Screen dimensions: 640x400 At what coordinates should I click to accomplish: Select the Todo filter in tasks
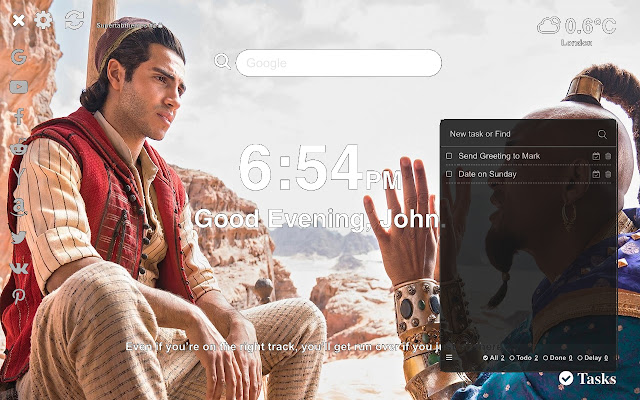[x=524, y=358]
